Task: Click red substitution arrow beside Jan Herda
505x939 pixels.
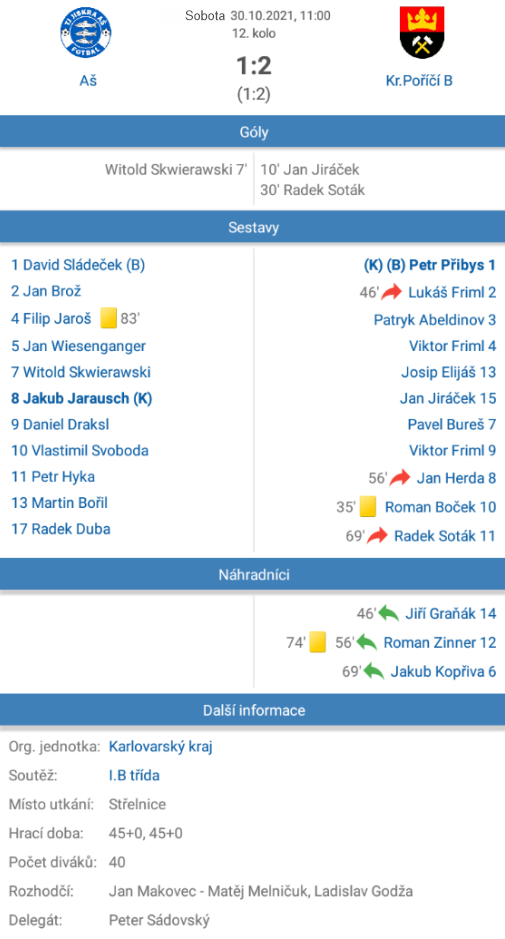Action: coord(400,478)
